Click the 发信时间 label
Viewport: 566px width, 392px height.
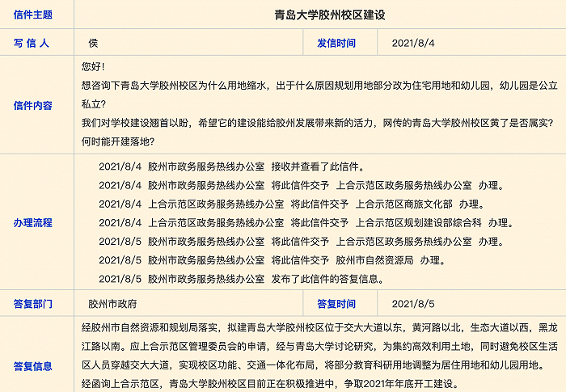pyautogui.click(x=336, y=44)
